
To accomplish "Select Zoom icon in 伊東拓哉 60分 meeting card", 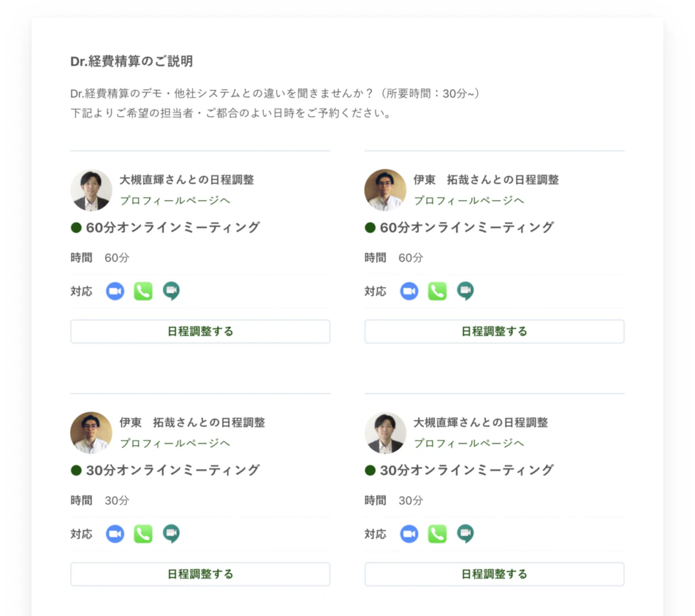I will tap(409, 292).
